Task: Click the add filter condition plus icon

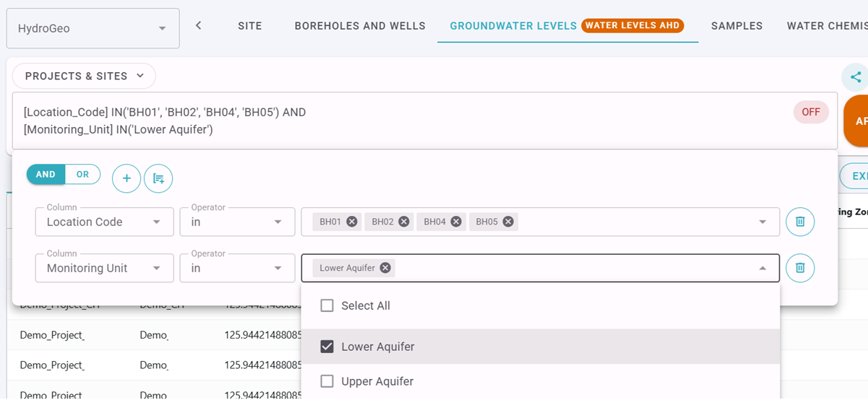Action: tap(126, 178)
